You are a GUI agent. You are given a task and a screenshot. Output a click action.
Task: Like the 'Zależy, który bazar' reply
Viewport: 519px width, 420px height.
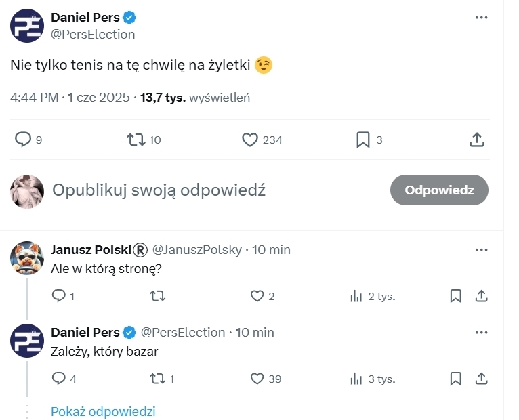coord(257,379)
